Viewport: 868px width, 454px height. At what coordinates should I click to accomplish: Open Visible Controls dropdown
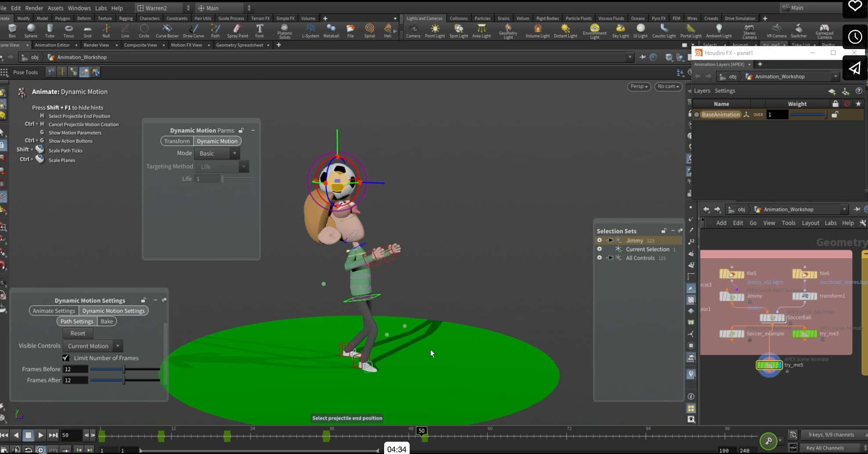coord(93,346)
